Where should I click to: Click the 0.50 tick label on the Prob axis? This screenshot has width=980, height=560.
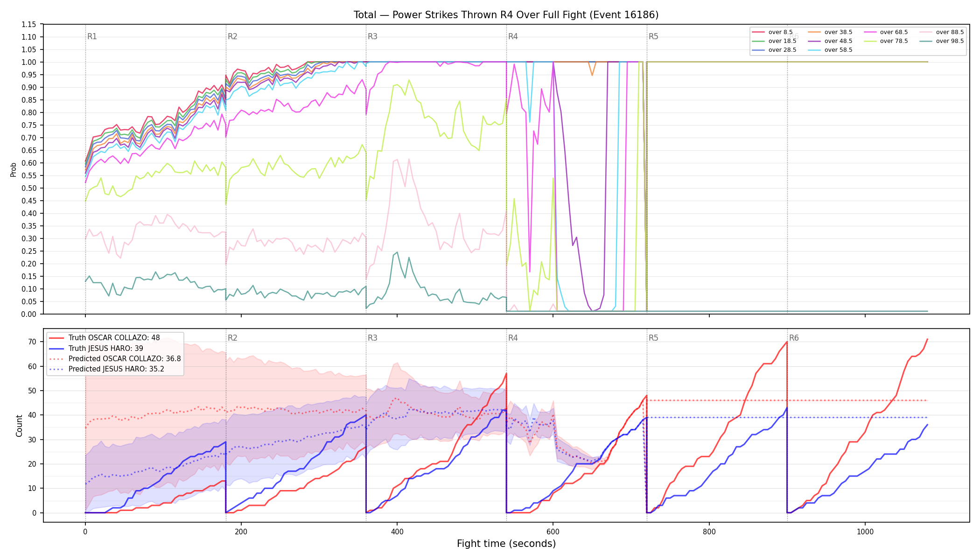click(29, 188)
